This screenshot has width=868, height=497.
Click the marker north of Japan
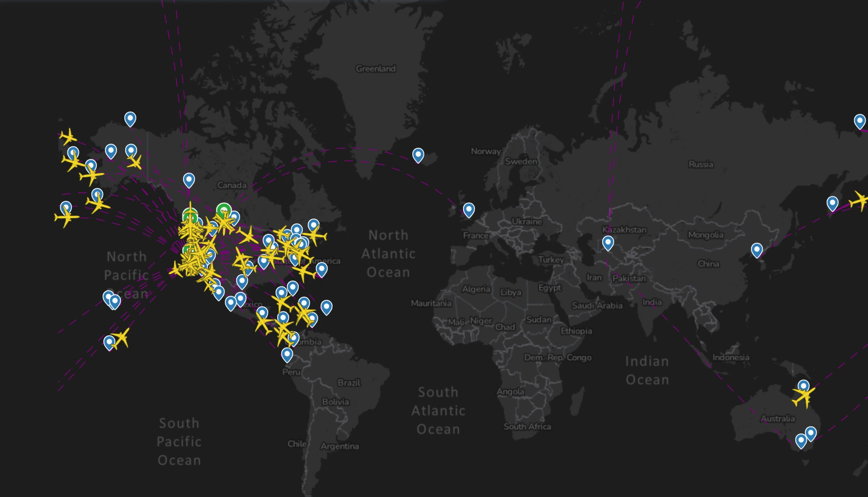click(x=832, y=203)
